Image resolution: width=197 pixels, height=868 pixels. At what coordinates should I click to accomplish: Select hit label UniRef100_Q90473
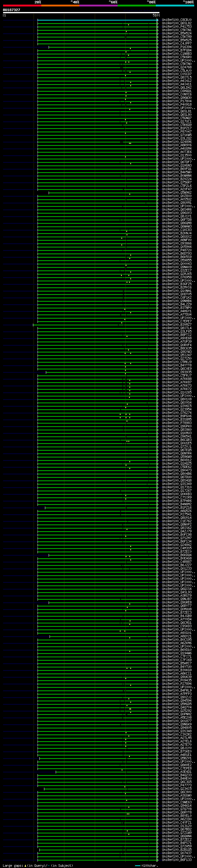coord(177,470)
